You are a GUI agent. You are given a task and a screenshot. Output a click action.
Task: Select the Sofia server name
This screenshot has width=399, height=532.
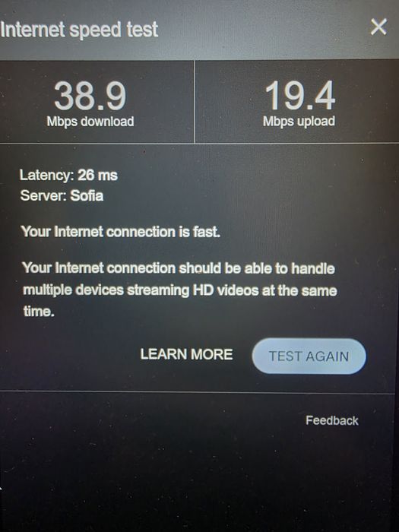(87, 196)
